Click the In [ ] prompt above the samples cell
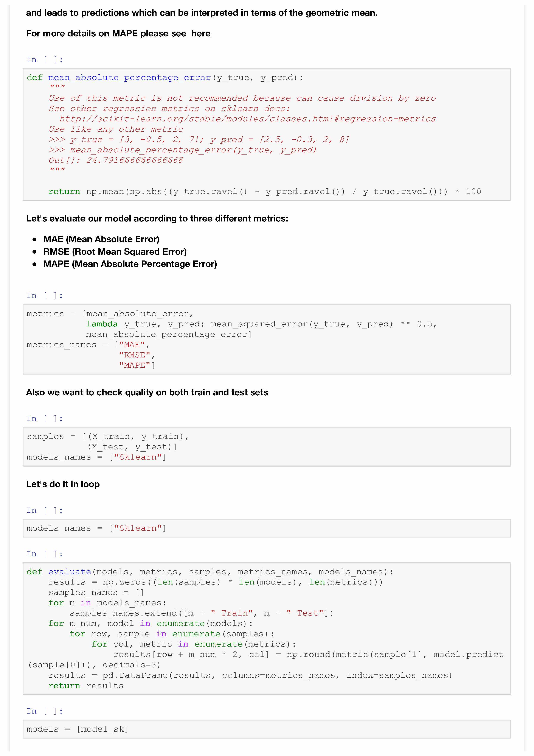This screenshot has width=534, height=756. pyautogui.click(x=45, y=418)
